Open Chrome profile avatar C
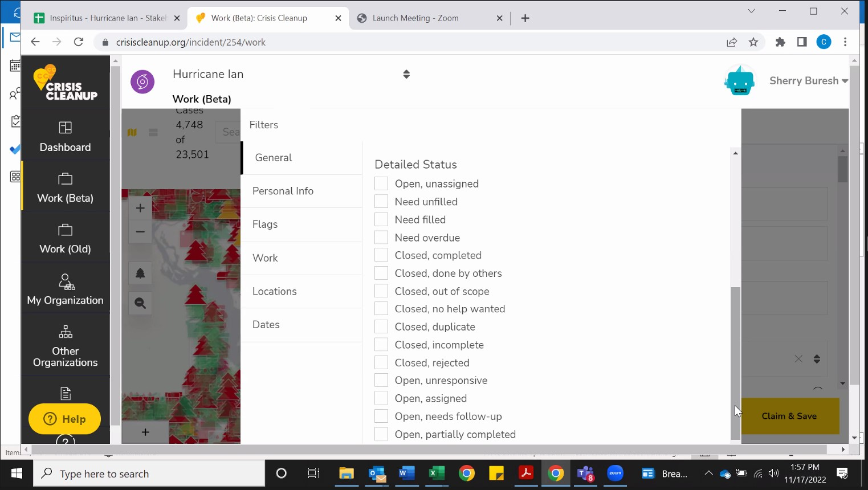Screen dimensions: 868x490 click(x=824, y=42)
